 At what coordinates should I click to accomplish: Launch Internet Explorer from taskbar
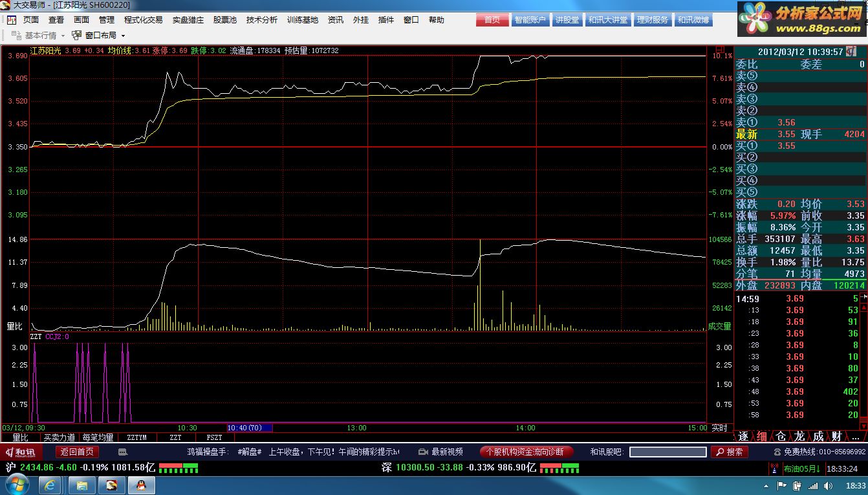(x=50, y=485)
